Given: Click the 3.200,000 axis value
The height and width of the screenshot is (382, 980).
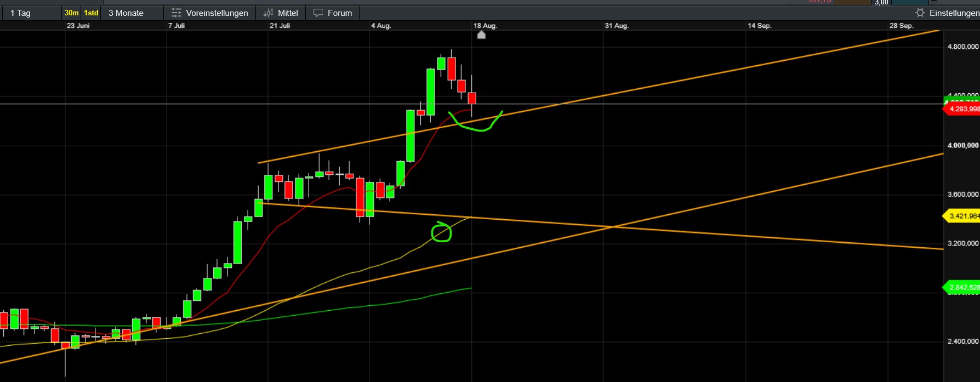Looking at the screenshot, I should [x=963, y=243].
